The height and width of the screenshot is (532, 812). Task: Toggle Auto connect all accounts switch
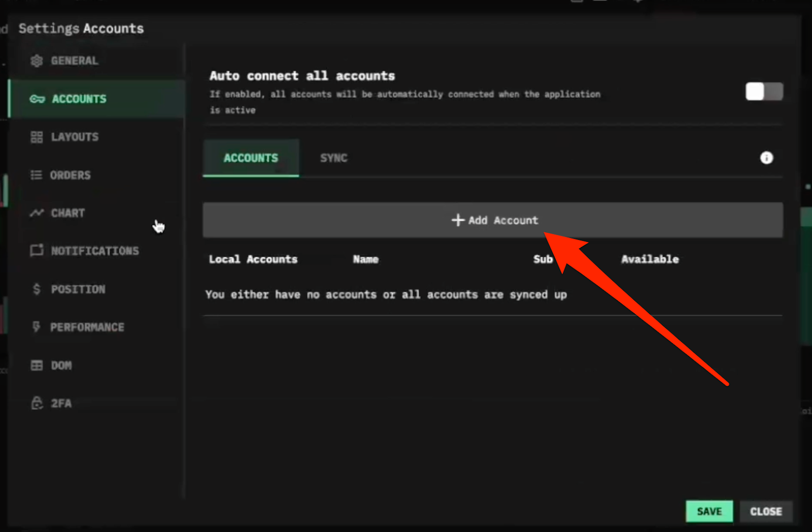point(764,92)
